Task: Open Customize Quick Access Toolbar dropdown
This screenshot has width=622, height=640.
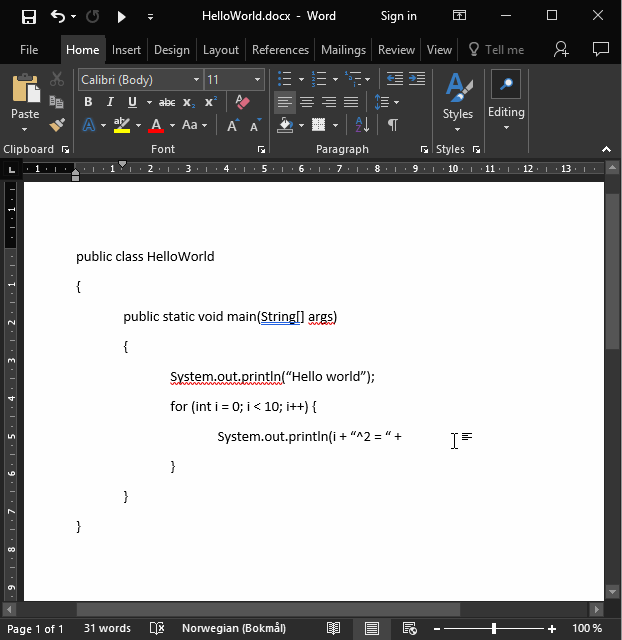Action: 150,17
